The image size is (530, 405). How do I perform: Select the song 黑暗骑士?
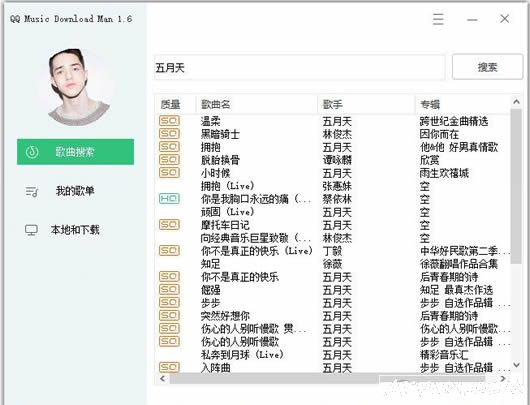pos(220,134)
